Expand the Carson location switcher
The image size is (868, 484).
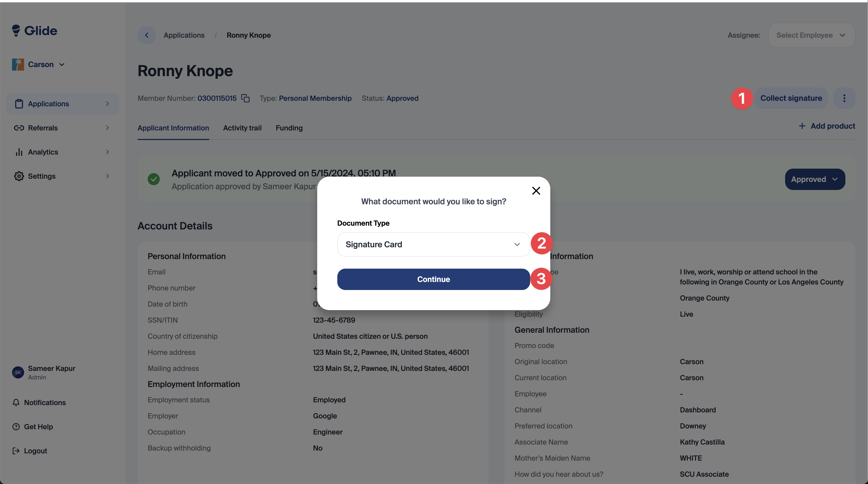pyautogui.click(x=38, y=64)
